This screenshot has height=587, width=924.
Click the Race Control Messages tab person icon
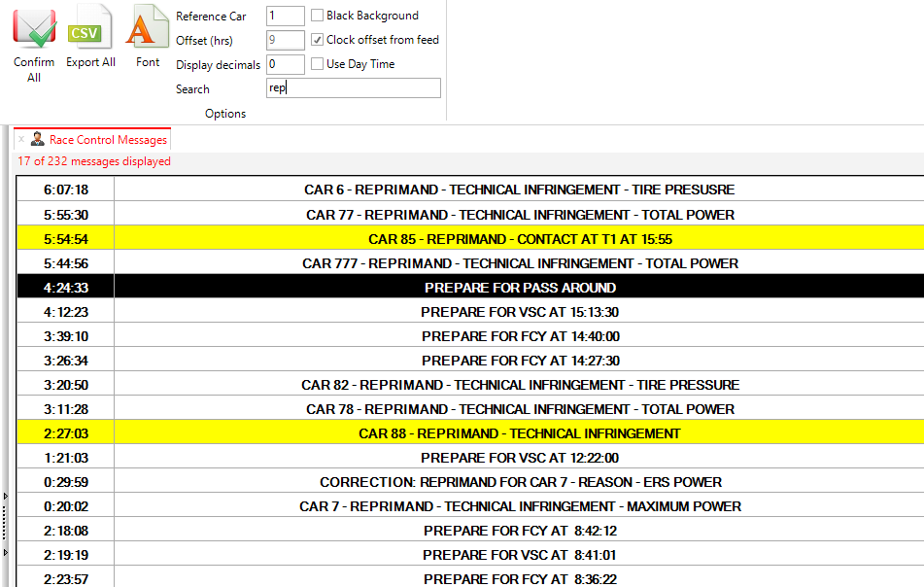(38, 140)
